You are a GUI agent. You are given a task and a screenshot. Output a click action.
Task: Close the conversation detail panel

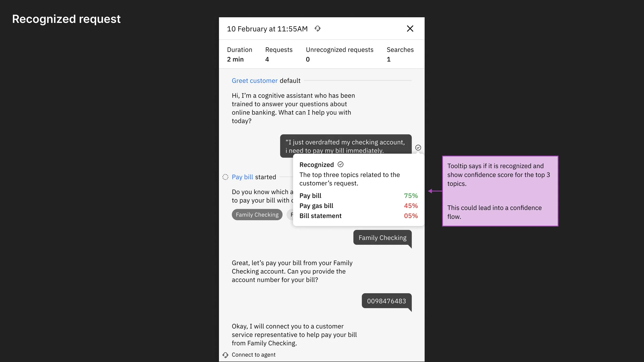410,29
